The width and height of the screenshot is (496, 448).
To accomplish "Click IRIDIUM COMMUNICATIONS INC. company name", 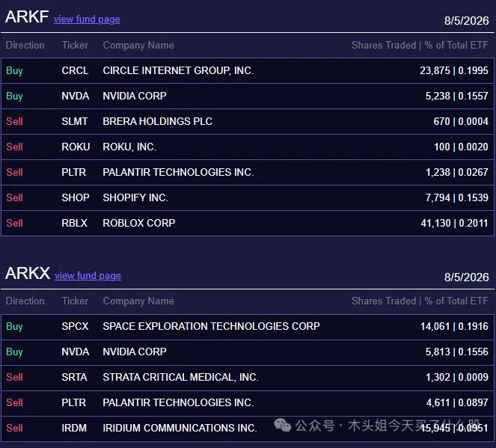I will click(180, 428).
